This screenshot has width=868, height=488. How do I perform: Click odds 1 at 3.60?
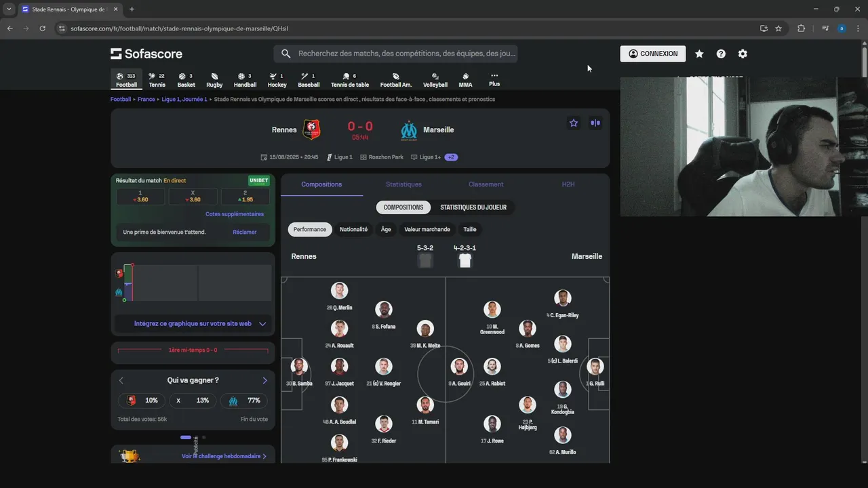point(140,197)
